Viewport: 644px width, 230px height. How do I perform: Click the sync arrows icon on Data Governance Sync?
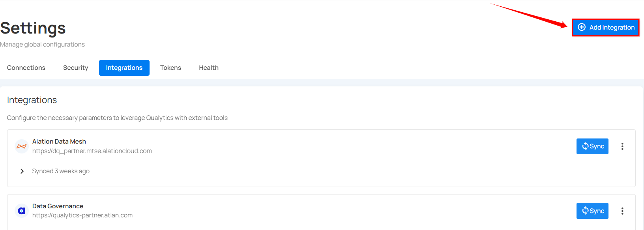tap(585, 211)
